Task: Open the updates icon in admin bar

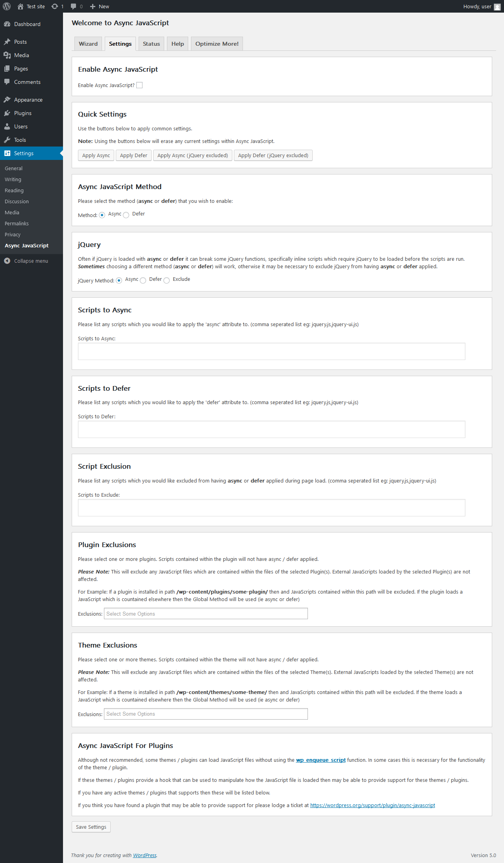Action: 55,6
